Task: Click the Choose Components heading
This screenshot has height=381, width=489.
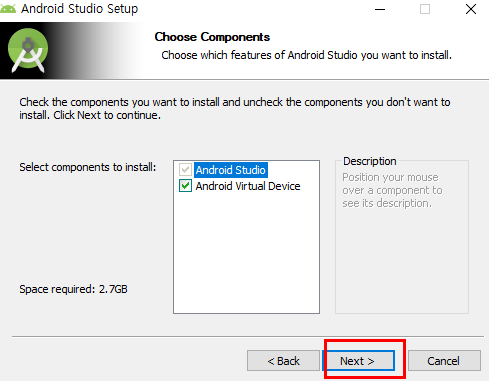Action: click(x=212, y=37)
